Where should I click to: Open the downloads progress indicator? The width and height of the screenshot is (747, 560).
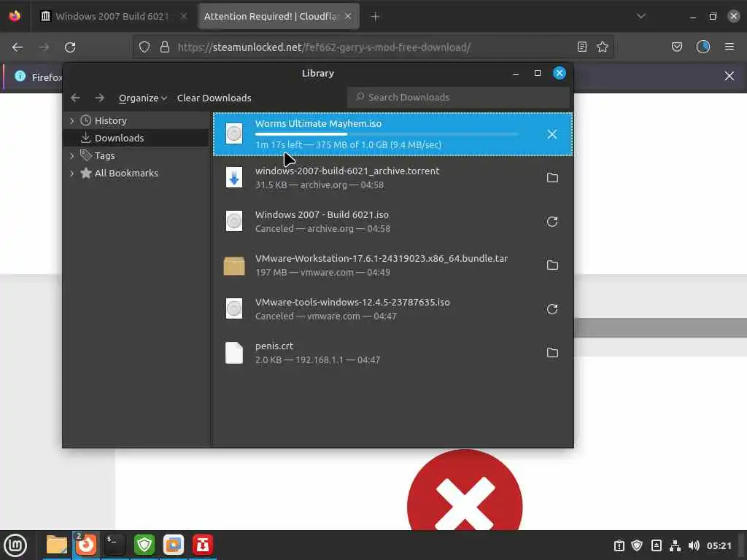click(x=703, y=47)
